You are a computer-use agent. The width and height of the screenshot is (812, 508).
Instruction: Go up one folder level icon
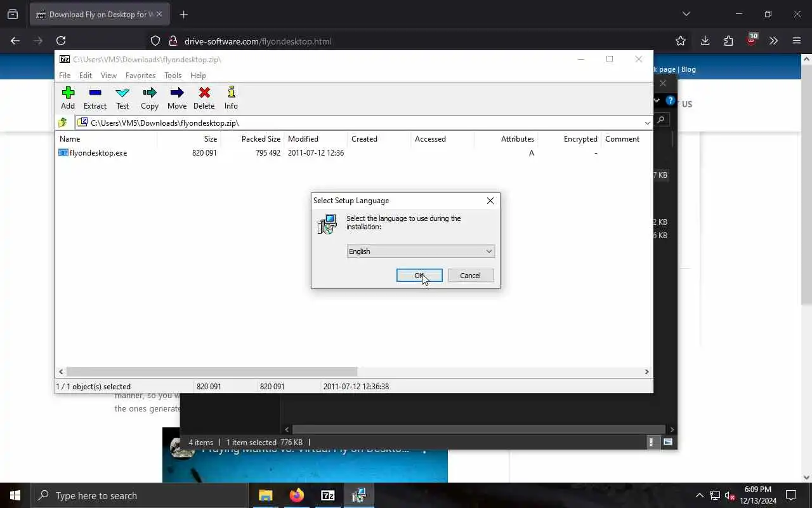tap(63, 123)
